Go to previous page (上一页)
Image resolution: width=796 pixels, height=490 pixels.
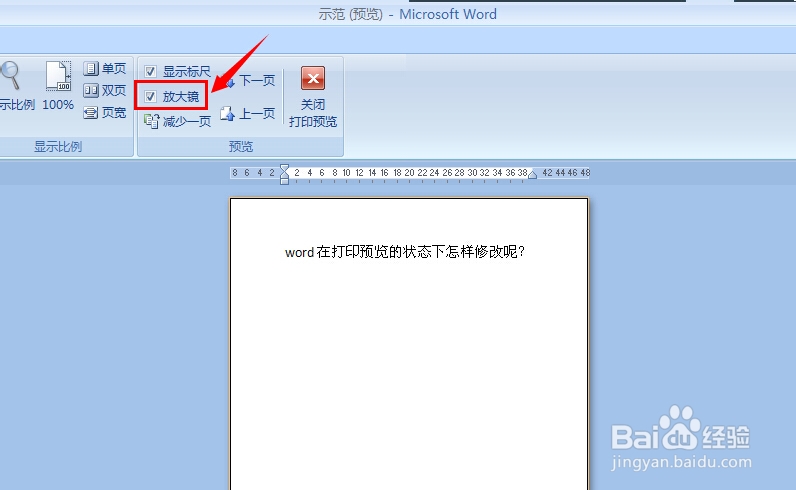click(x=248, y=113)
